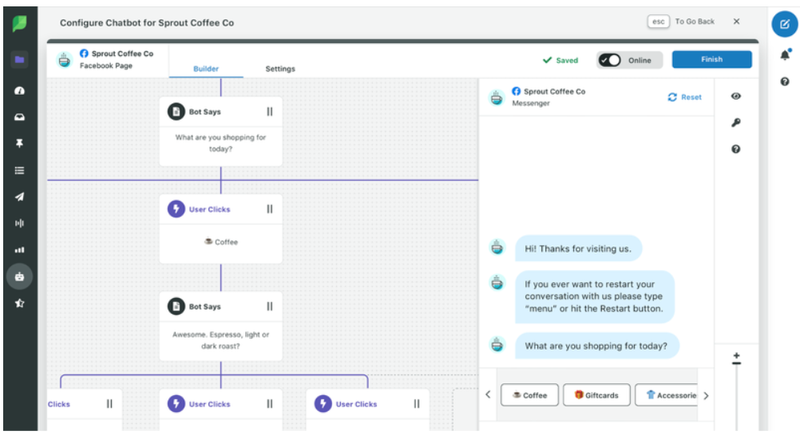Choose the Coffee quick reply button
800x435 pixels.
click(530, 395)
